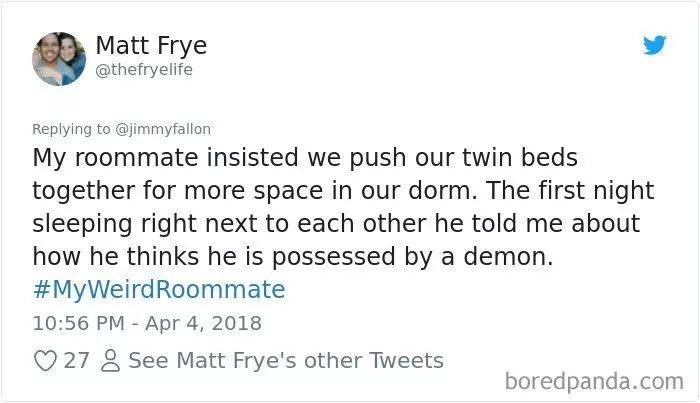Click the words possessed by a demon

(412, 258)
